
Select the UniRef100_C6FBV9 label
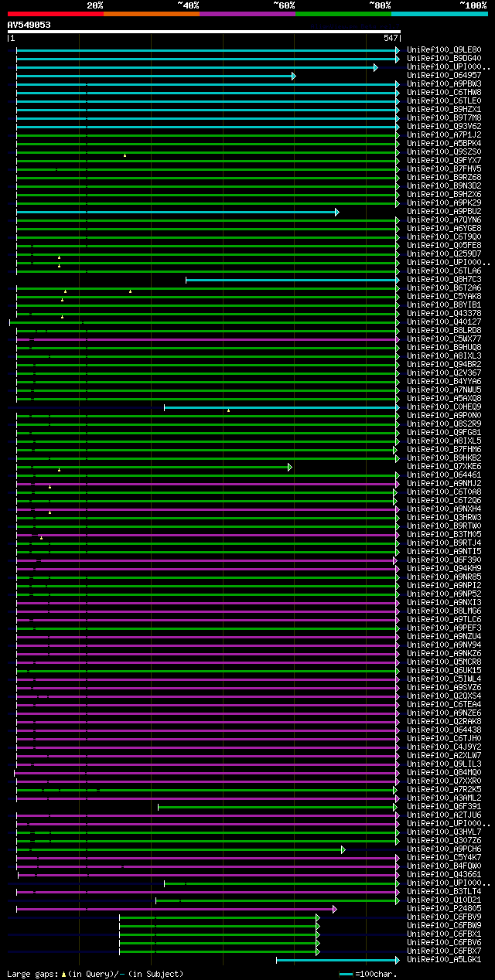coord(444,917)
